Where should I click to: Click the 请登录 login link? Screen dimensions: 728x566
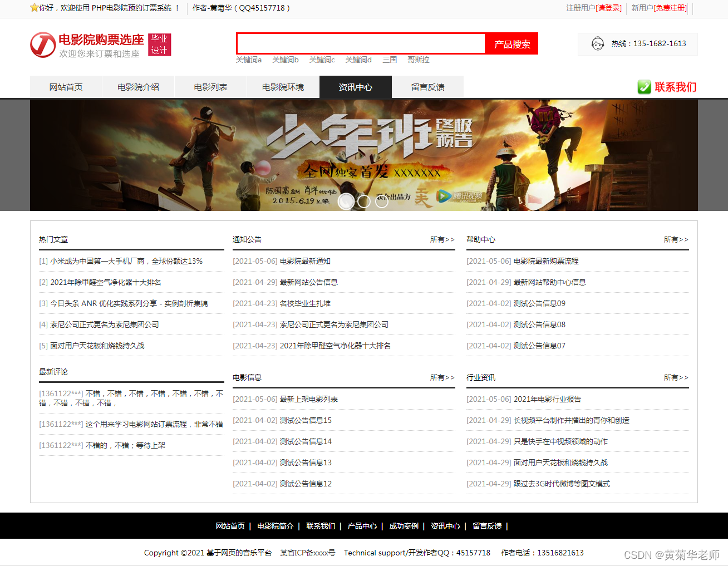[x=609, y=8]
